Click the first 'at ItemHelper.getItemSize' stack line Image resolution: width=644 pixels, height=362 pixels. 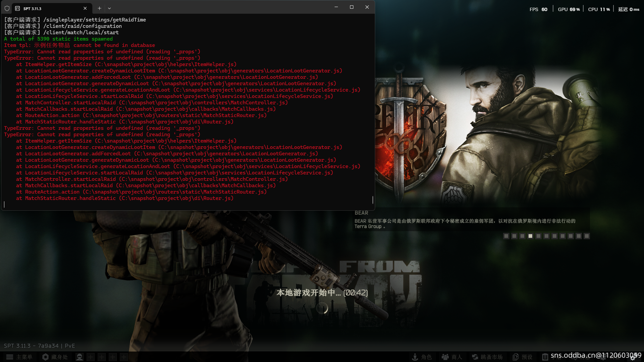[126, 64]
